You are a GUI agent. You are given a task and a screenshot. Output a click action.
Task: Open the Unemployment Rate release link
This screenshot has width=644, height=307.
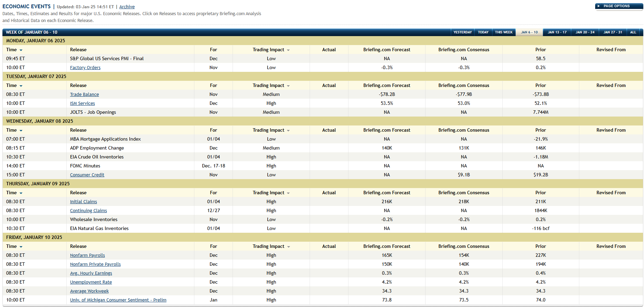pyautogui.click(x=91, y=282)
